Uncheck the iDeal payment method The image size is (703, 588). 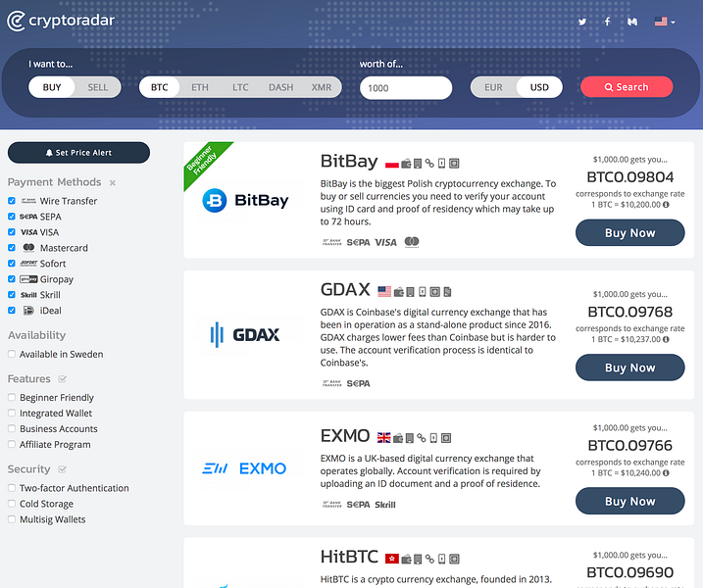tap(12, 310)
